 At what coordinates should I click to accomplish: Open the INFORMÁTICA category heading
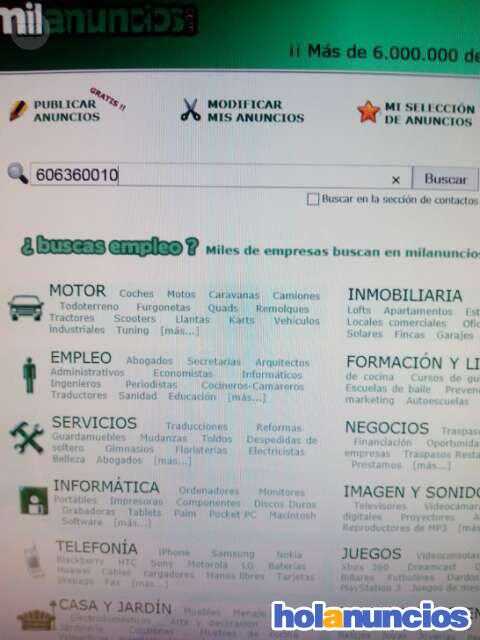pyautogui.click(x=107, y=487)
